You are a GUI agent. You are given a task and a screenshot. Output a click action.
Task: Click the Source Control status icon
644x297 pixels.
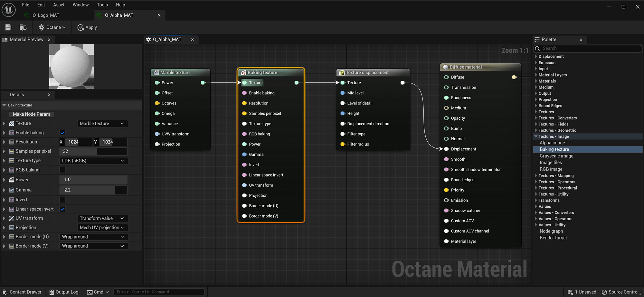click(604, 292)
